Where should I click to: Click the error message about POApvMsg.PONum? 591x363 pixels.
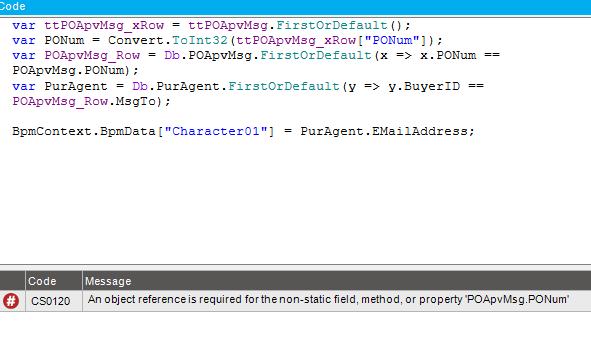coord(328,300)
